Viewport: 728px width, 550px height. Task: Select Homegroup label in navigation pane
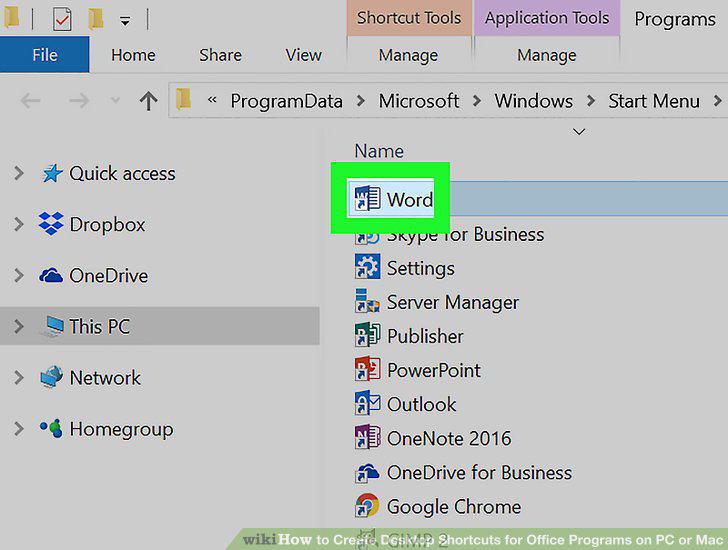click(x=121, y=429)
